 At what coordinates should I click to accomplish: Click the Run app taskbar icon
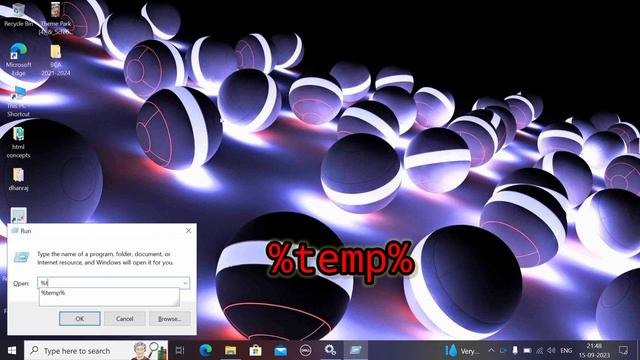click(356, 350)
